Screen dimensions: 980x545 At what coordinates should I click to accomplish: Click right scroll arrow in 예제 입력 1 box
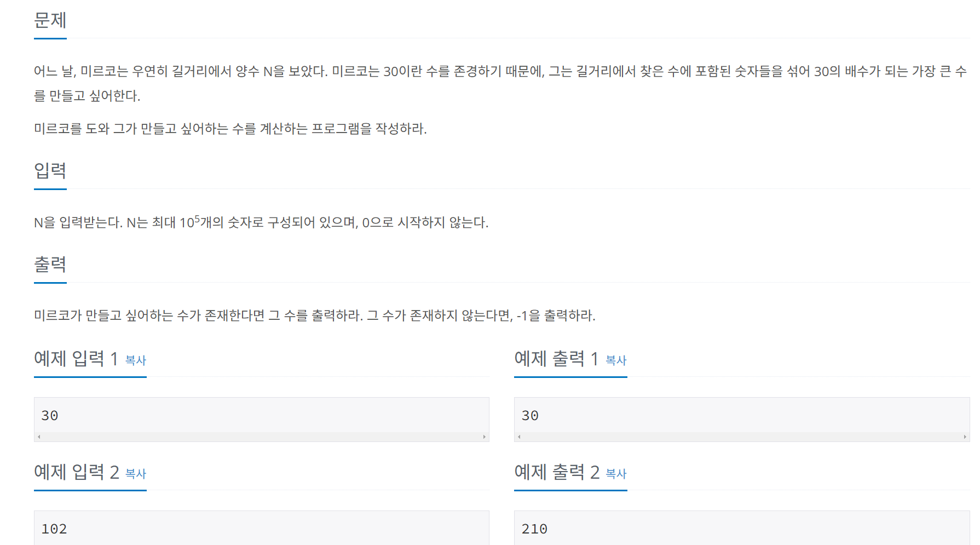coord(485,437)
